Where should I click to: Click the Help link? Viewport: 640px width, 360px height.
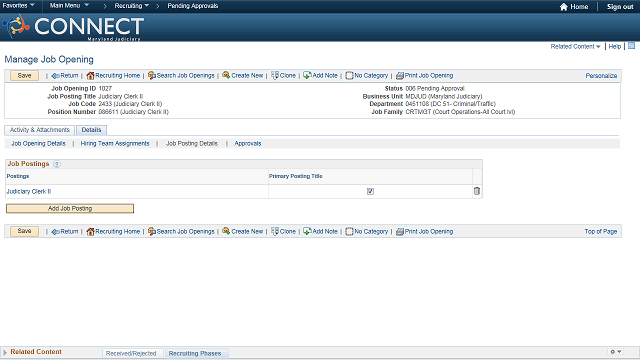(615, 47)
